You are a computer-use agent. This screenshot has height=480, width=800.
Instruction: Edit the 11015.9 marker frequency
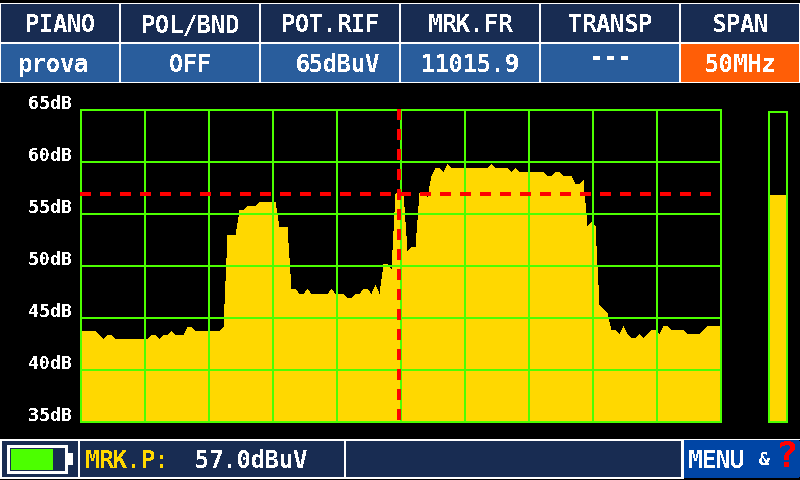[470, 63]
